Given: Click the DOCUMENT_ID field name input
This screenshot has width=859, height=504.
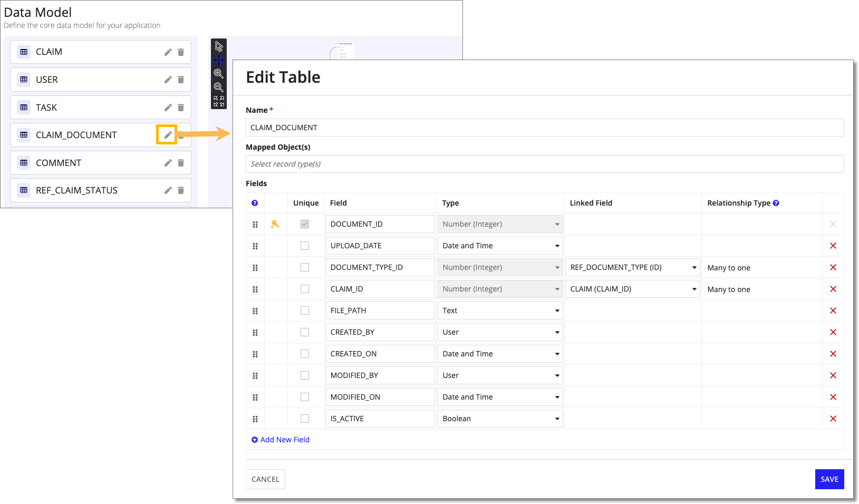Looking at the screenshot, I should point(380,224).
